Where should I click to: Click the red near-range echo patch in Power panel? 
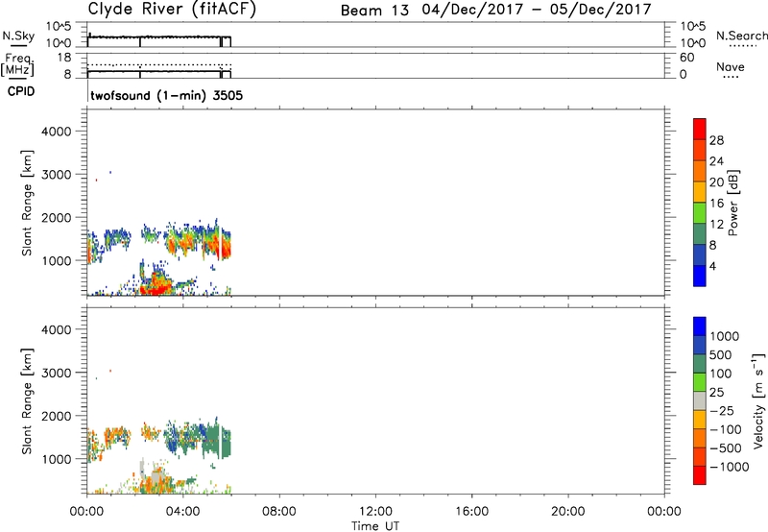point(156,286)
